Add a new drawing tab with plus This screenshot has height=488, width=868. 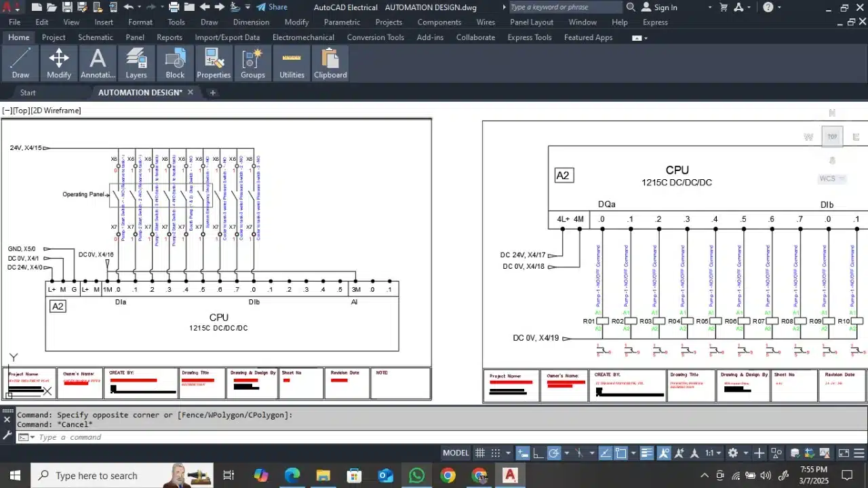(x=212, y=92)
